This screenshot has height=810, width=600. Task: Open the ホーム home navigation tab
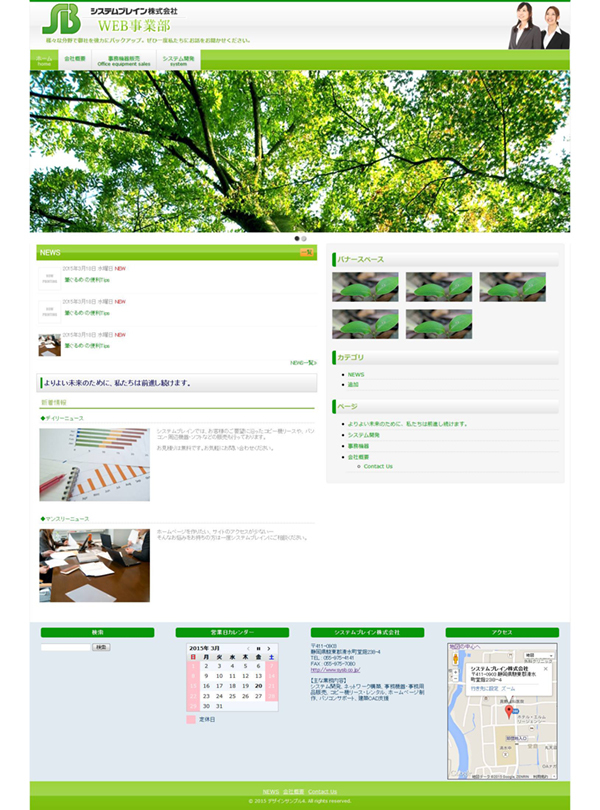(x=44, y=60)
